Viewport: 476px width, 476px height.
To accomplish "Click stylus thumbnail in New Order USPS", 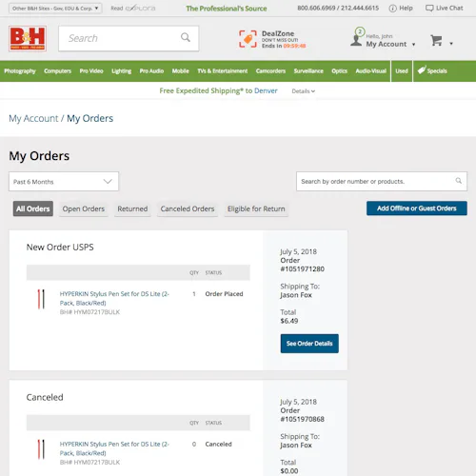I will click(41, 299).
